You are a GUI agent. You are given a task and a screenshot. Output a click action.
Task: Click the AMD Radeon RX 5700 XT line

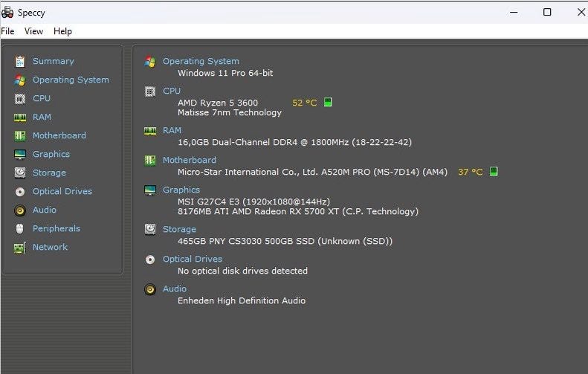tap(298, 212)
